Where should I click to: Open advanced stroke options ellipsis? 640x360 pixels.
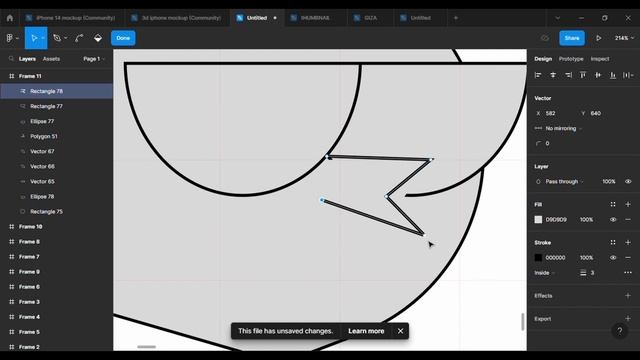pyautogui.click(x=628, y=273)
